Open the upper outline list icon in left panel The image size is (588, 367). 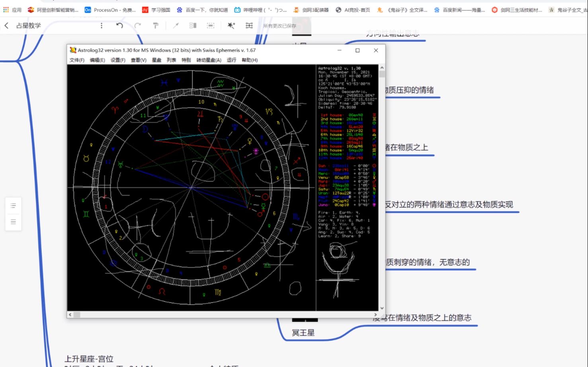click(13, 206)
